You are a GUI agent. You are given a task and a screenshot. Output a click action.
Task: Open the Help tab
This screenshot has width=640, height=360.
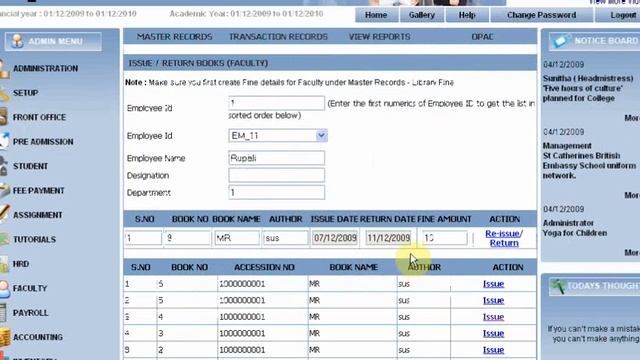pos(467,15)
